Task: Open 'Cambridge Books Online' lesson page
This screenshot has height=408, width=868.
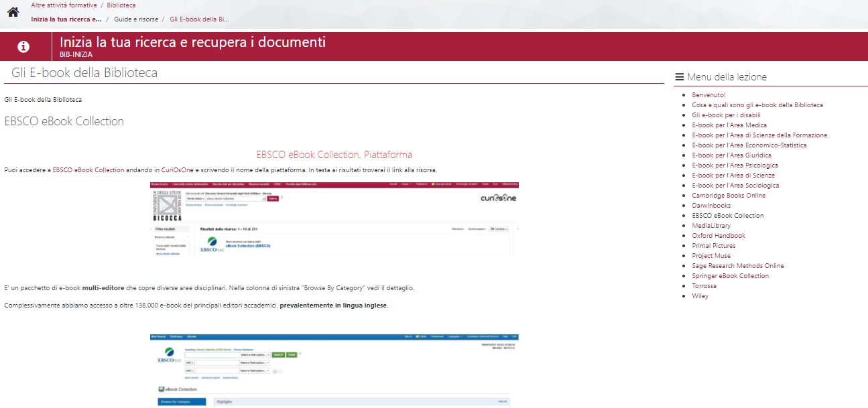Action: tap(729, 196)
